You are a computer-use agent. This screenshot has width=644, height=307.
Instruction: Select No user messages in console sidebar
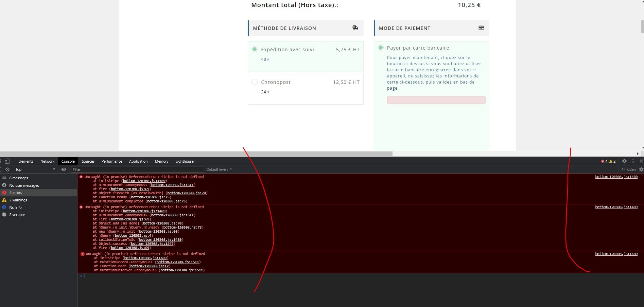click(38, 185)
